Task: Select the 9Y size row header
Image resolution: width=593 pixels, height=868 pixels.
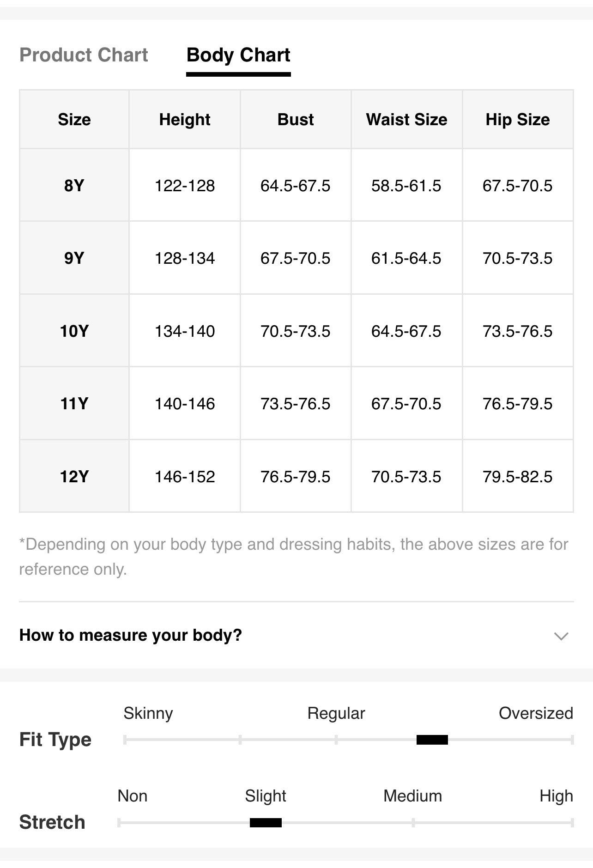Action: click(x=74, y=258)
